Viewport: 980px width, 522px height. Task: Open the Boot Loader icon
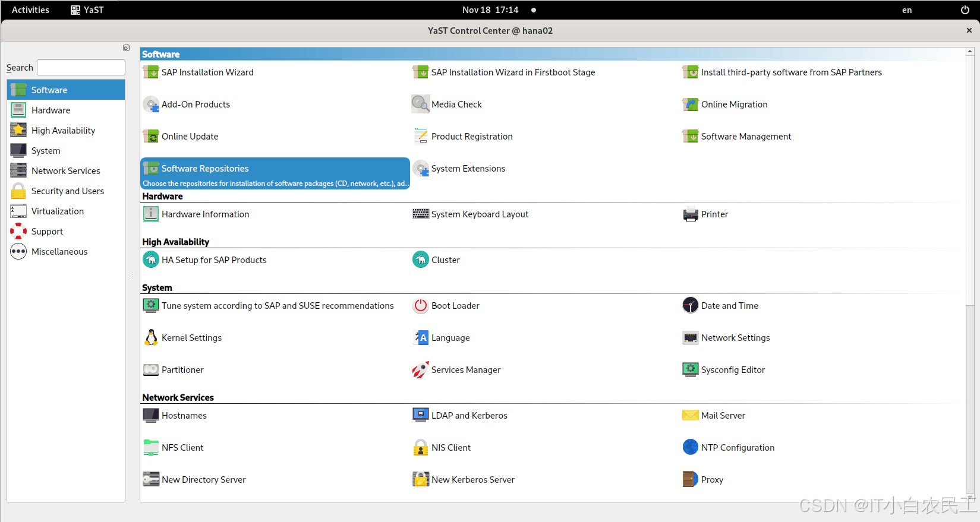point(421,306)
